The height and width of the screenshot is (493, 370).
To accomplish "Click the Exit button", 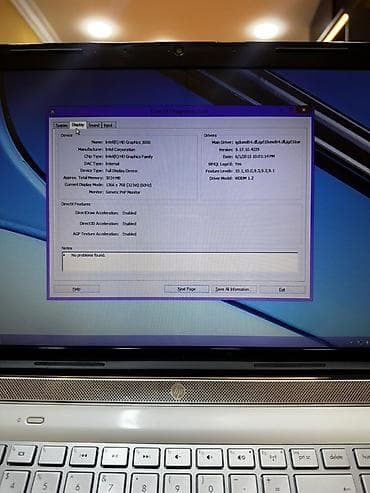I will [282, 290].
